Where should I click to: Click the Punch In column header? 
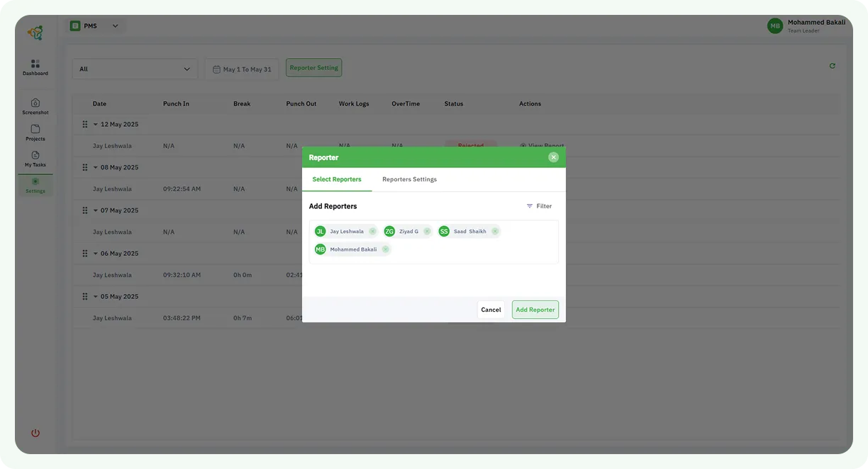(176, 104)
